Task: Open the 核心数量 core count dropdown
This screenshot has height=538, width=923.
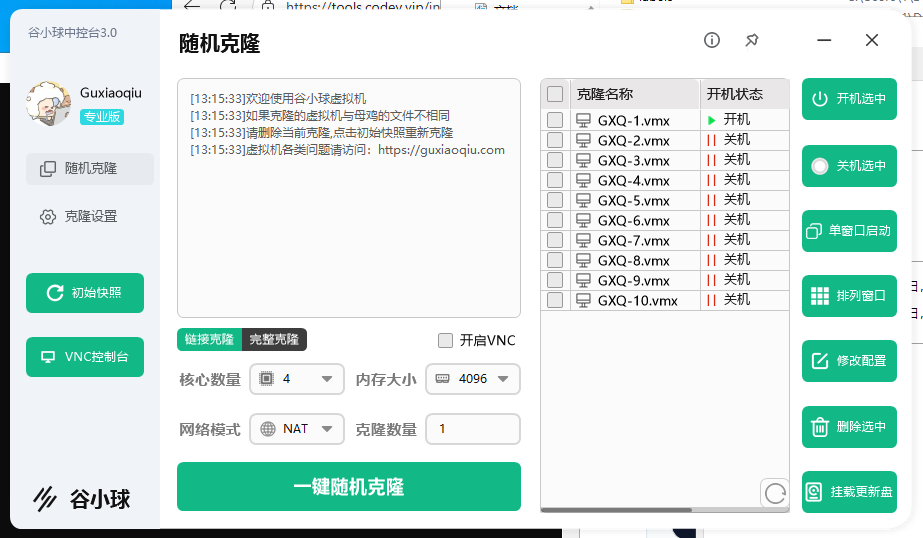Action: [x=297, y=379]
